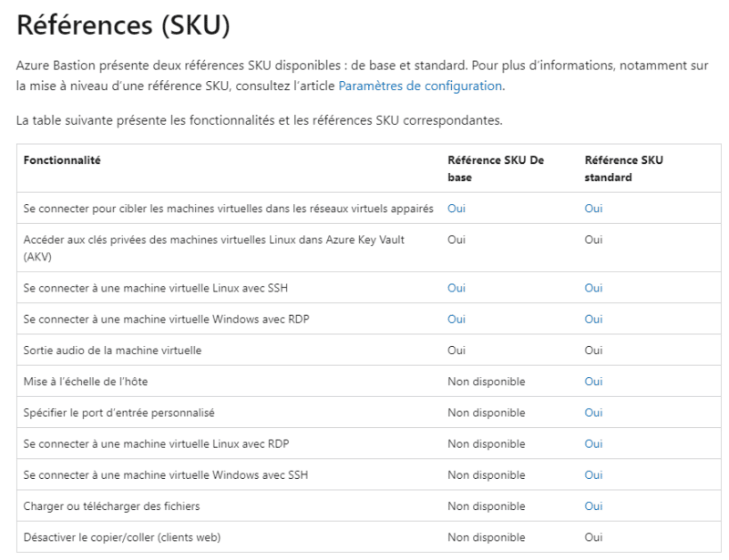Click the "Fonctionnalité" column header
Image resolution: width=729 pixels, height=560 pixels.
point(62,160)
